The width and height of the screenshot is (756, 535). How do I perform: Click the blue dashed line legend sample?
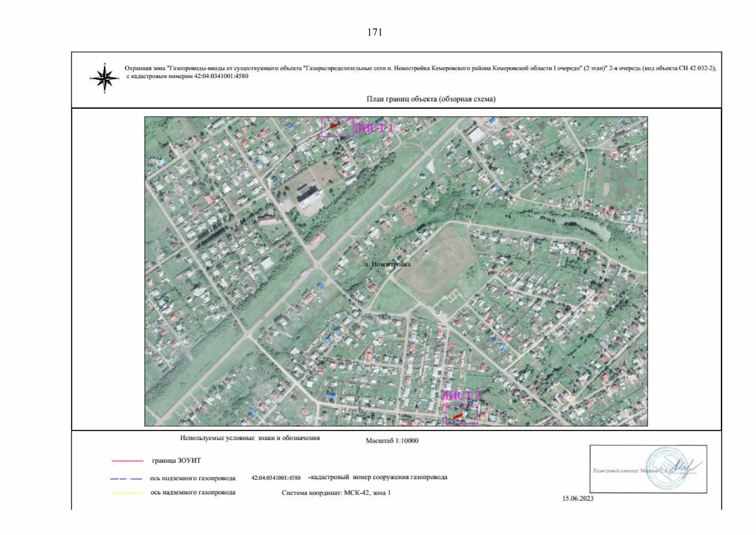point(126,479)
